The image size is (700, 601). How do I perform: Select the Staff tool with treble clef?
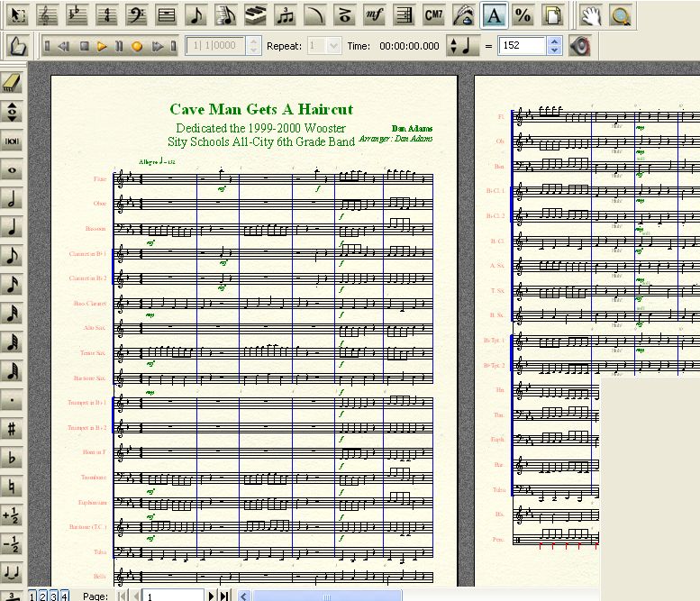47,15
